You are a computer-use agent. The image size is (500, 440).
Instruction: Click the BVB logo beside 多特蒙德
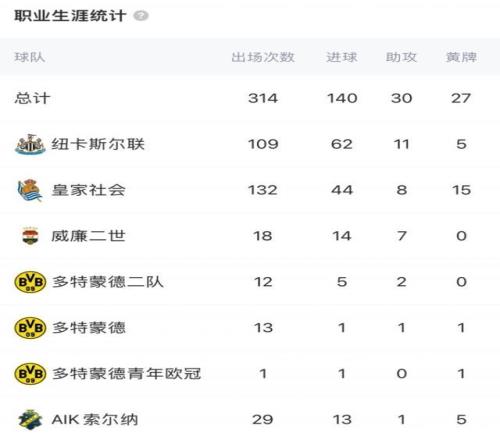[30, 328]
